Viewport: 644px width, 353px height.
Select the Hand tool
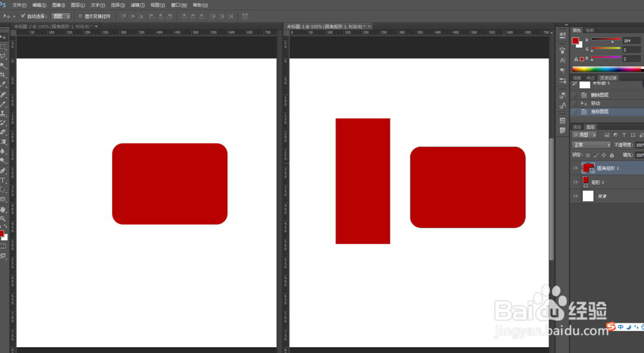click(3, 209)
